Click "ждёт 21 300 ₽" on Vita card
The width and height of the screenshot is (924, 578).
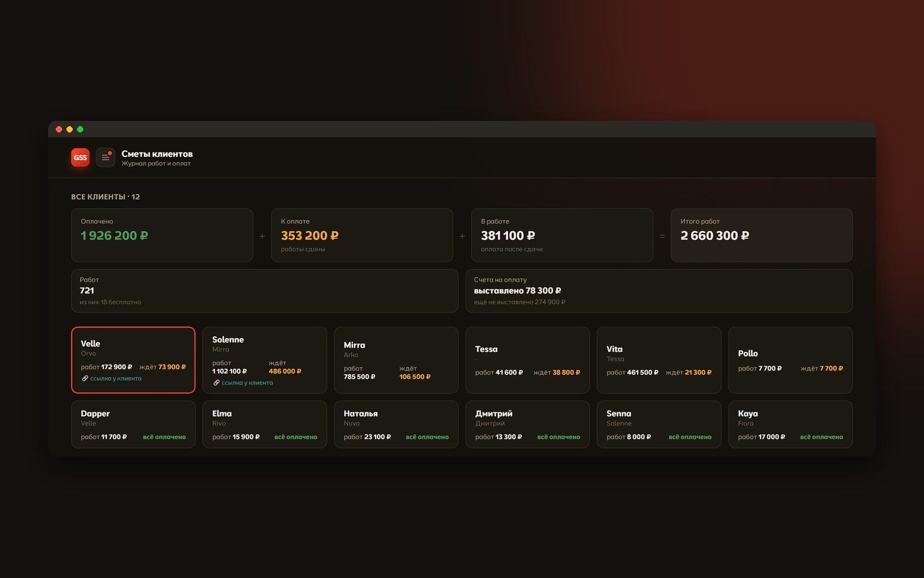[689, 373]
